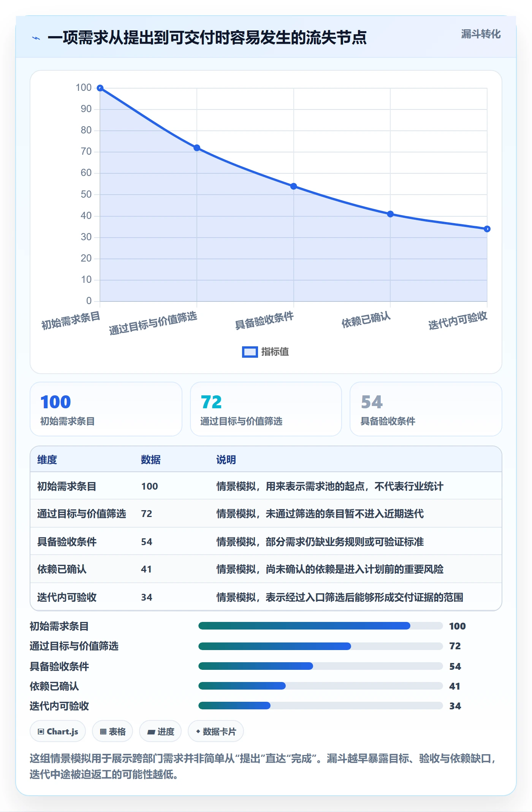Screen dimensions: 532x812
Task: Click the 初始需求条目 progress bar
Action: point(321,626)
